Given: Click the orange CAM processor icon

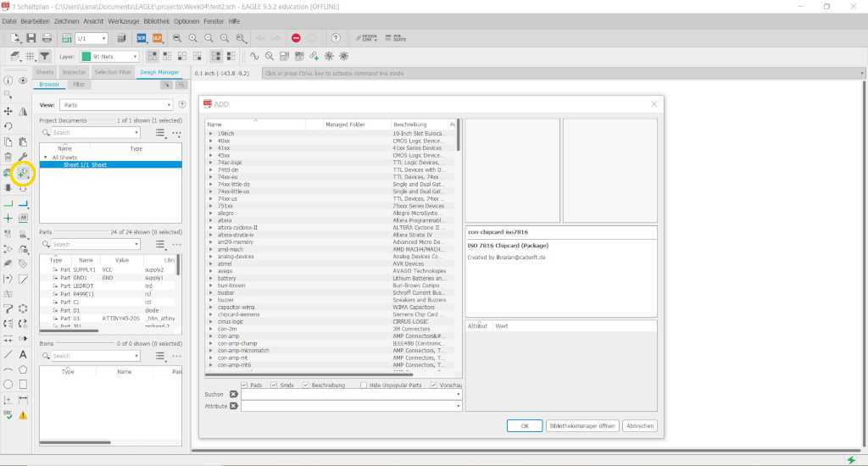Looking at the screenshot, I should [x=157, y=38].
